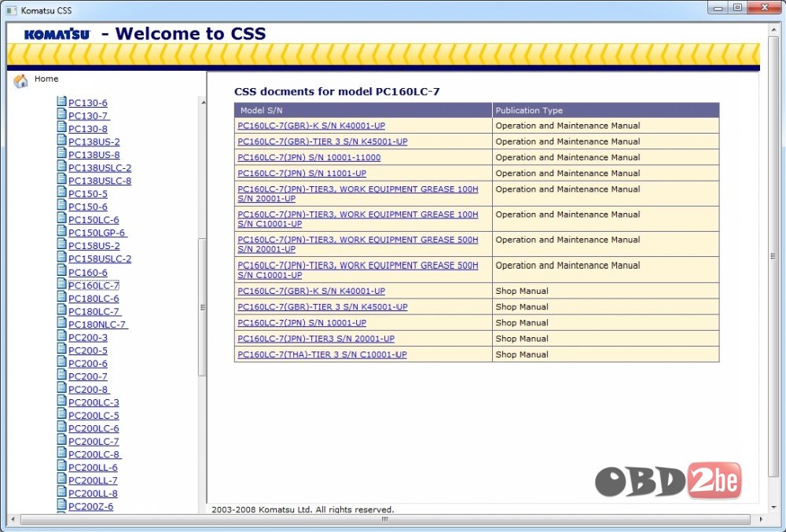The image size is (786, 532).
Task: Click document icon beside PC180LC-6
Action: (61, 297)
